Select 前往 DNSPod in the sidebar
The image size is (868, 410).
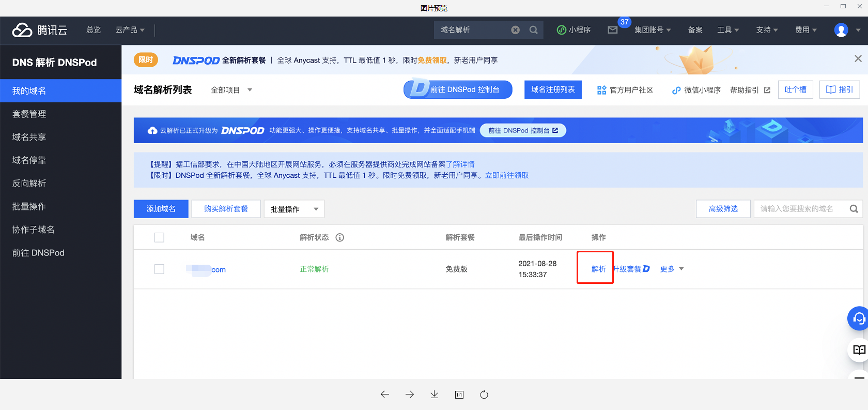[x=61, y=253]
